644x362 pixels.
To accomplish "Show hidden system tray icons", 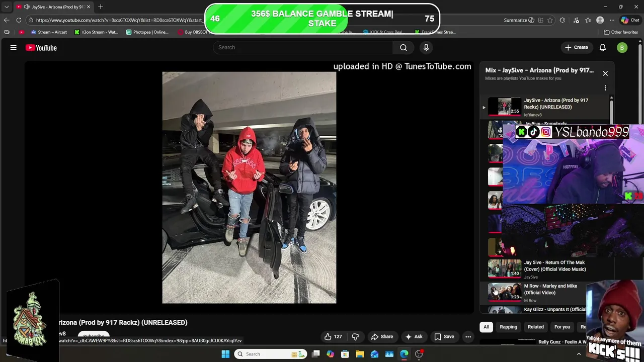I will click(x=579, y=354).
